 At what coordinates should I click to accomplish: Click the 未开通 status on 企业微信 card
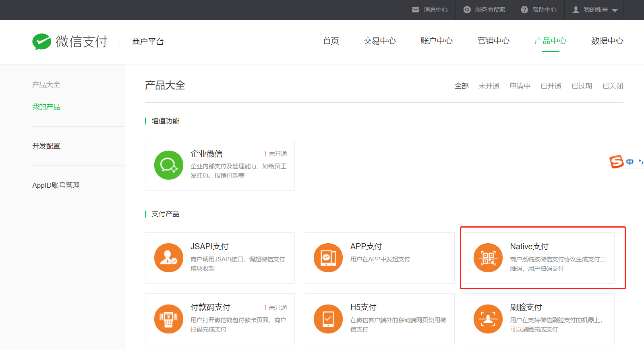(278, 154)
